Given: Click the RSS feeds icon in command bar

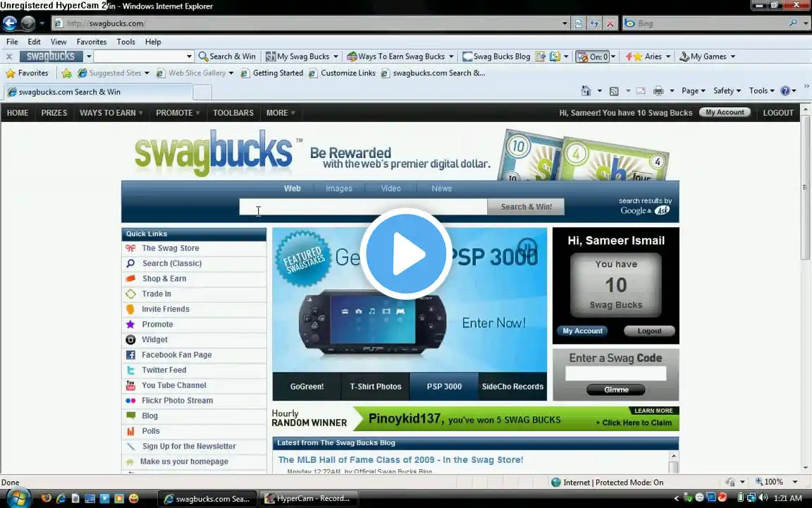Looking at the screenshot, I should 614,91.
